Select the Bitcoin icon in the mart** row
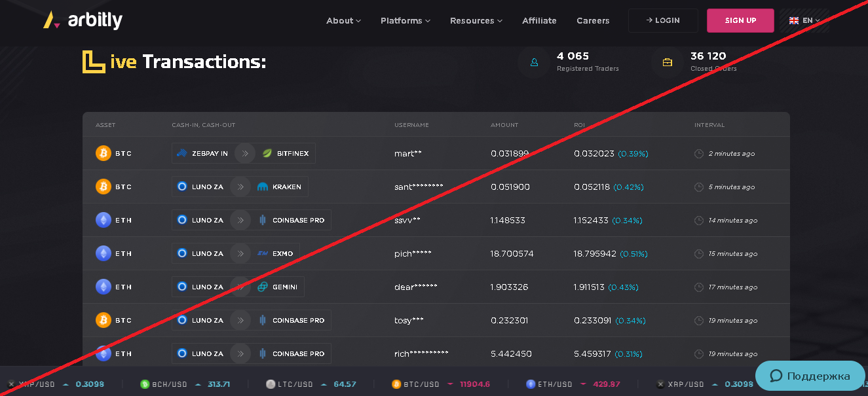 point(104,153)
